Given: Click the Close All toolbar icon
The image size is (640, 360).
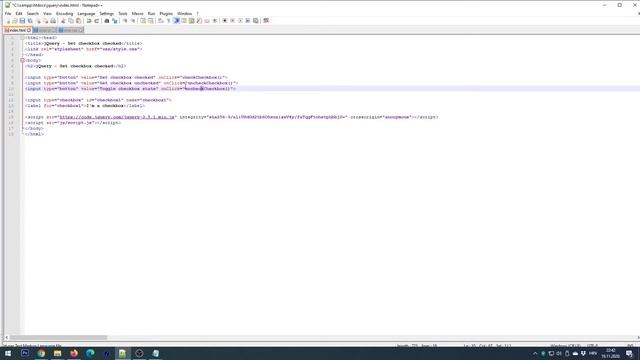Looking at the screenshot, I should [x=46, y=21].
